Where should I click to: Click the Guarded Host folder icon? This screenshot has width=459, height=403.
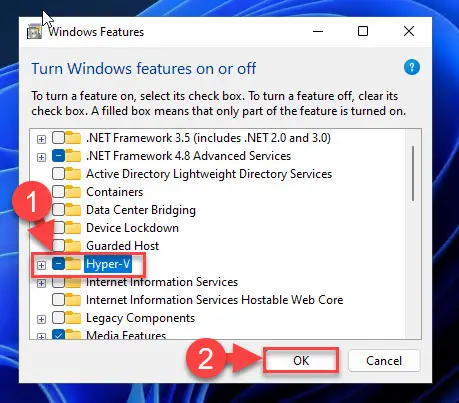[73, 246]
